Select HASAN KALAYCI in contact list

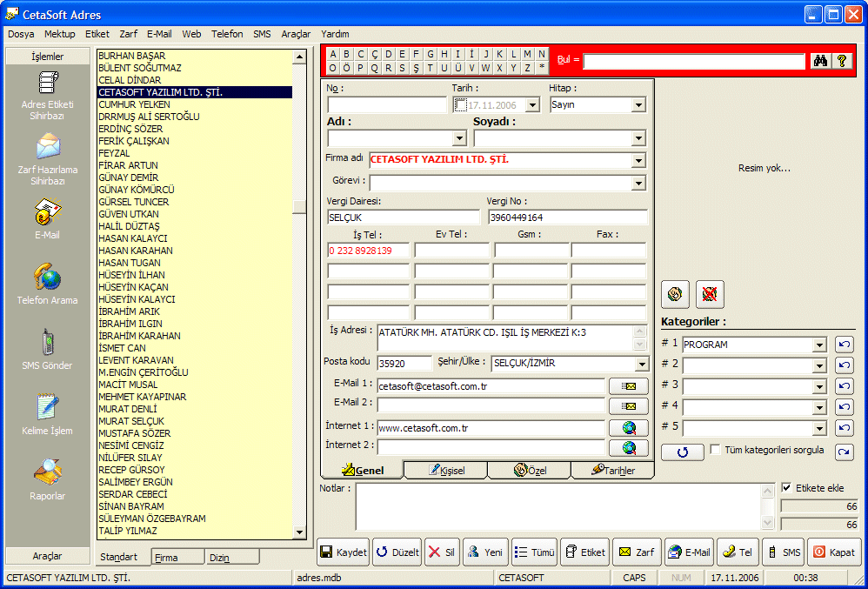point(194,238)
